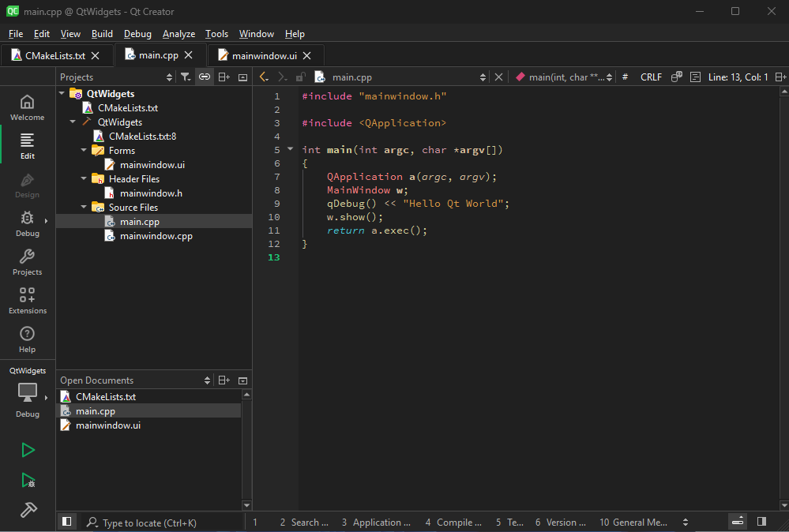This screenshot has height=532, width=789.
Task: Toggle the icon left of Line: 13, Col: 1
Action: [x=695, y=77]
